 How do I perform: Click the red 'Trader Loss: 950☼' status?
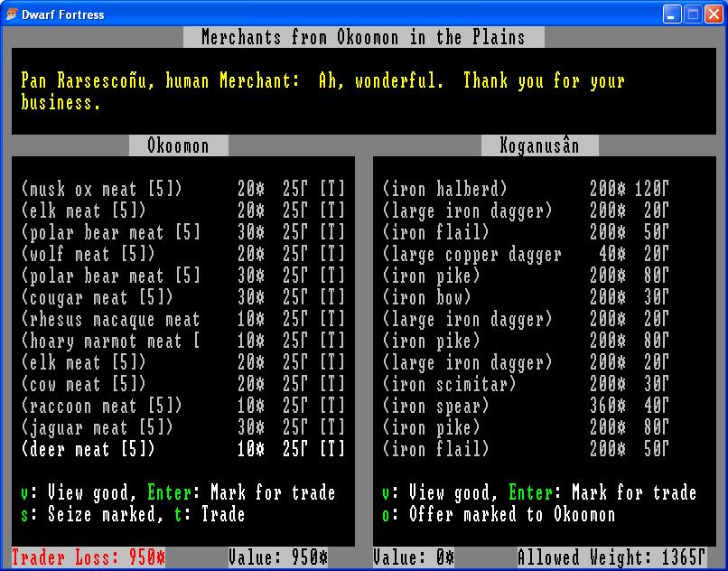click(x=89, y=557)
